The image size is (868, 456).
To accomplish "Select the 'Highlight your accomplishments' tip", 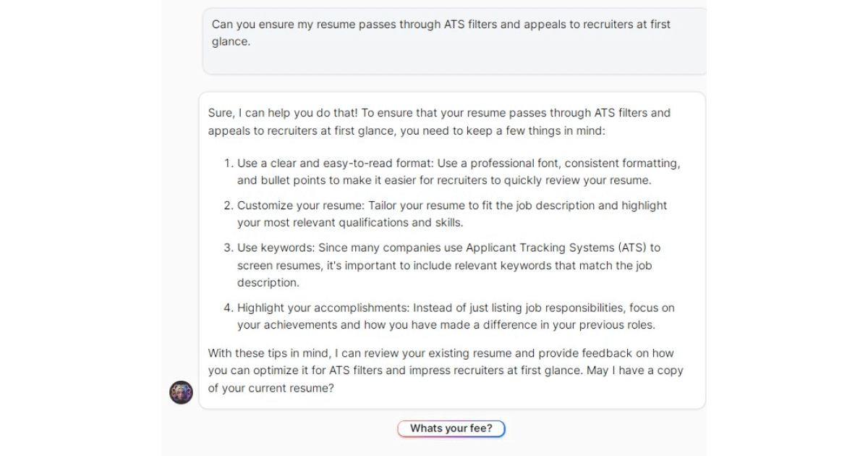I will pos(456,316).
